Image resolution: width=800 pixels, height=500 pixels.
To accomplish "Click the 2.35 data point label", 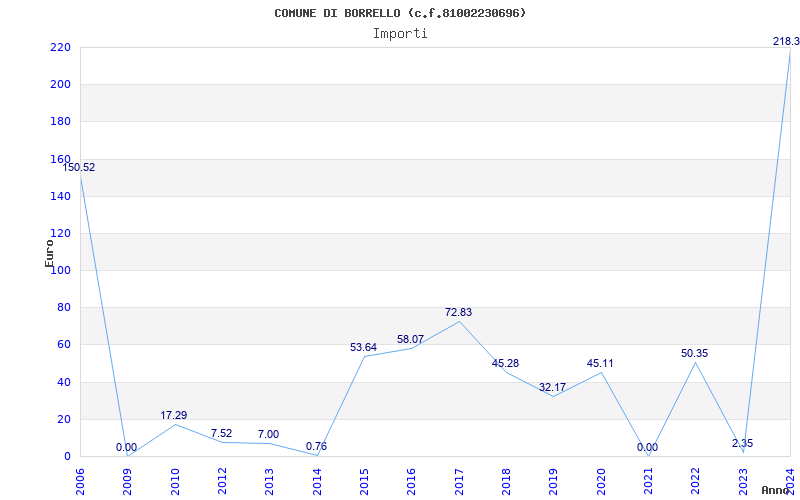I will point(742,443).
